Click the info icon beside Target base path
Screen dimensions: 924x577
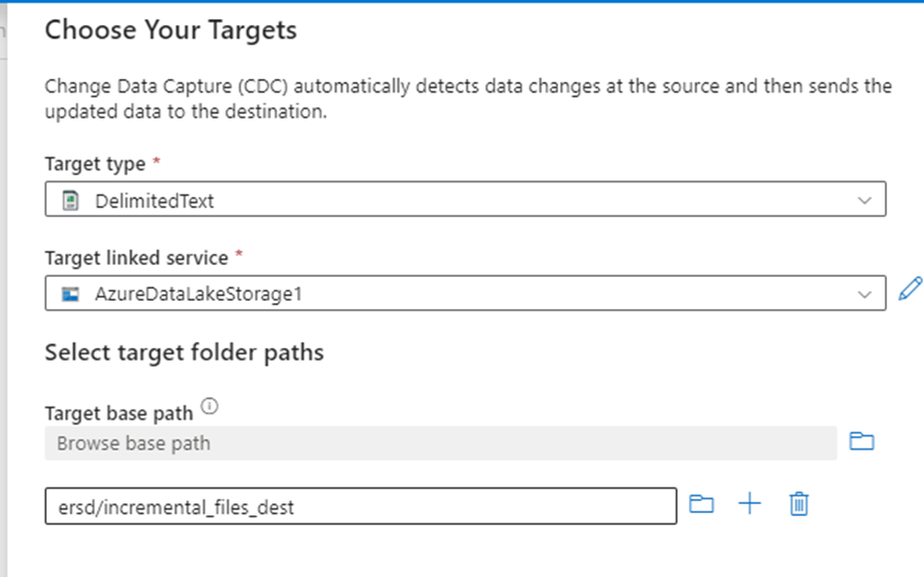209,406
